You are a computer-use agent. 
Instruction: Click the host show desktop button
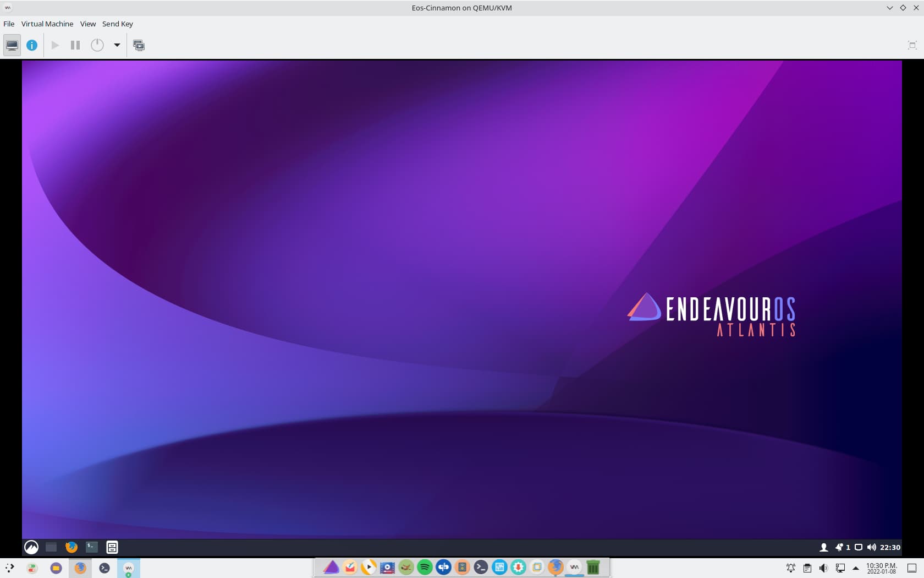[912, 568]
